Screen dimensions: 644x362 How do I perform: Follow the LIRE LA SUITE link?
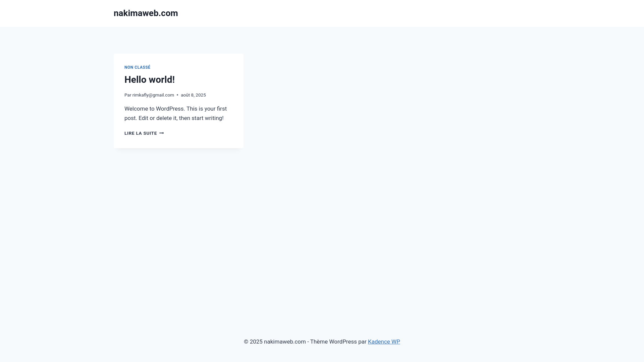coord(144,133)
